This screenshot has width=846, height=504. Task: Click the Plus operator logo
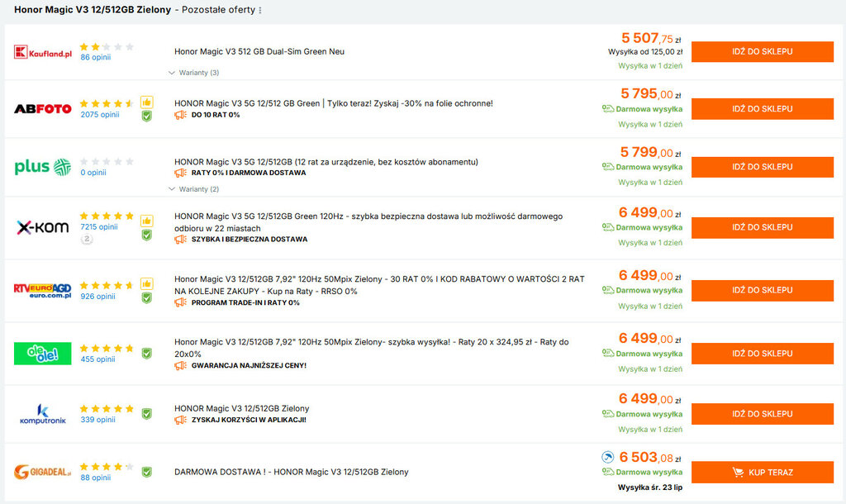[42, 168]
